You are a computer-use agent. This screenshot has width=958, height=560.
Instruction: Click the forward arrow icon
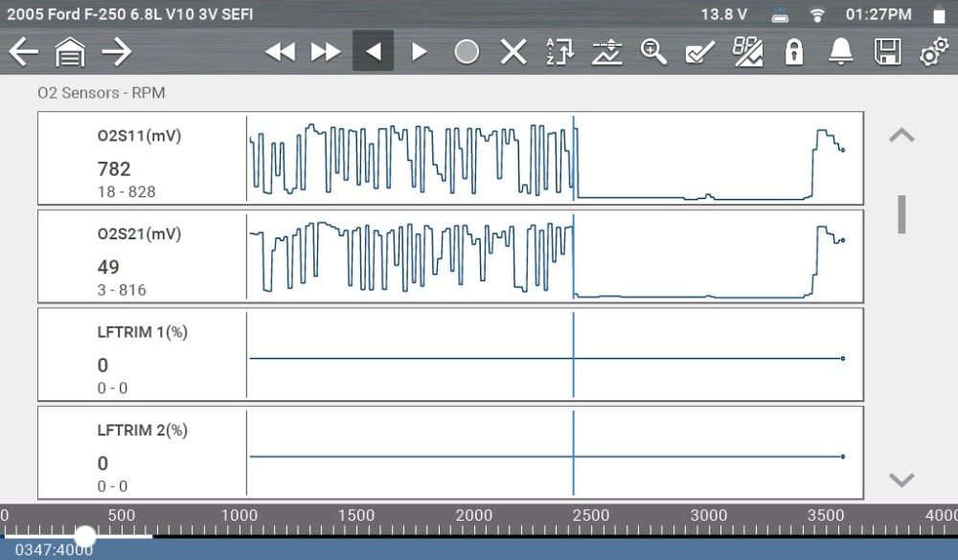point(116,52)
